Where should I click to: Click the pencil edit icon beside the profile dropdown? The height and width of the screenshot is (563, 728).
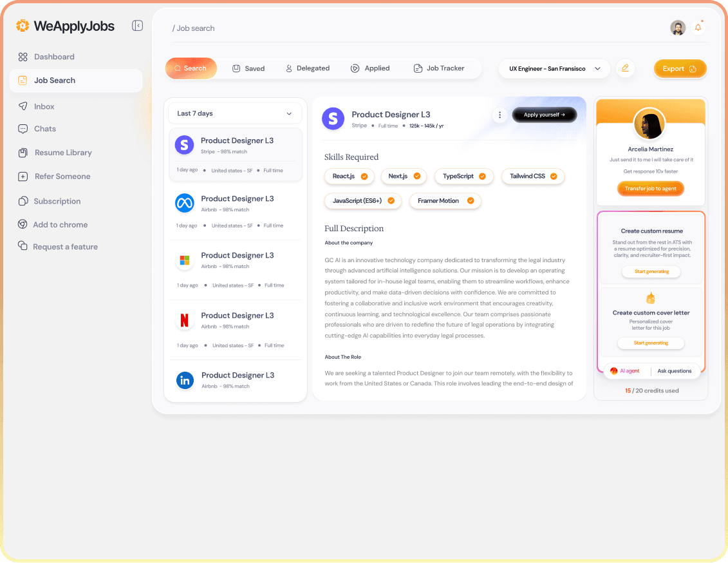[x=625, y=68]
